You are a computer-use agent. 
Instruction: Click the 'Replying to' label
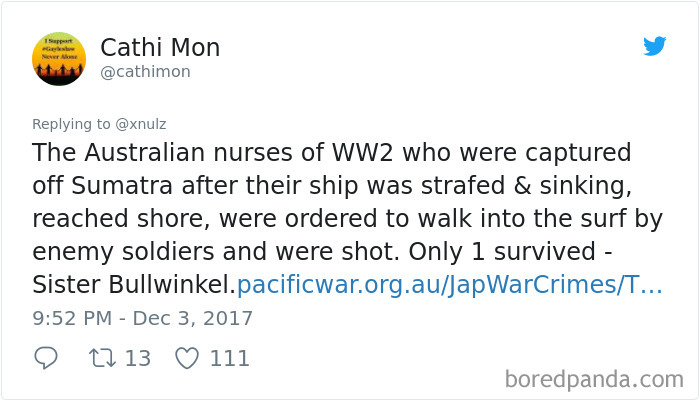[x=66, y=124]
